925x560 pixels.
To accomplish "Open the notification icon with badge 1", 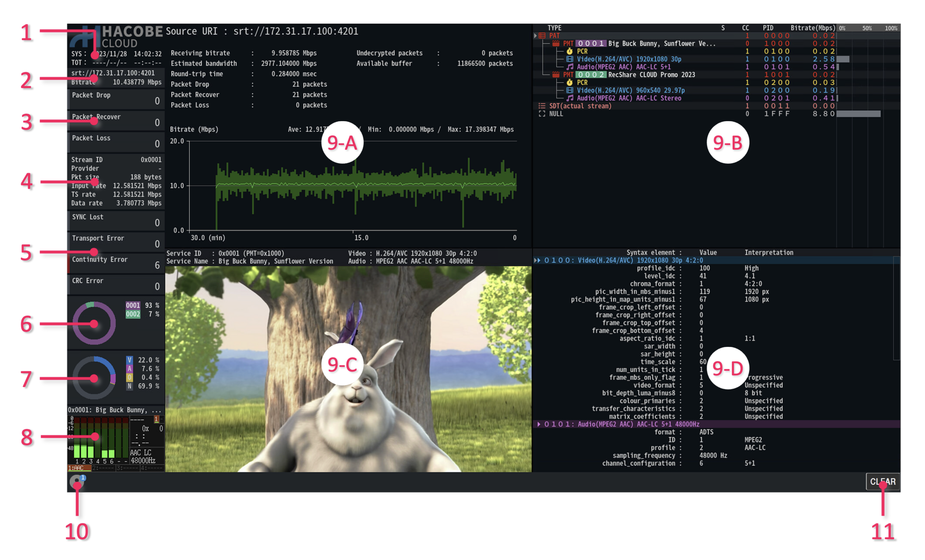I will [x=77, y=481].
